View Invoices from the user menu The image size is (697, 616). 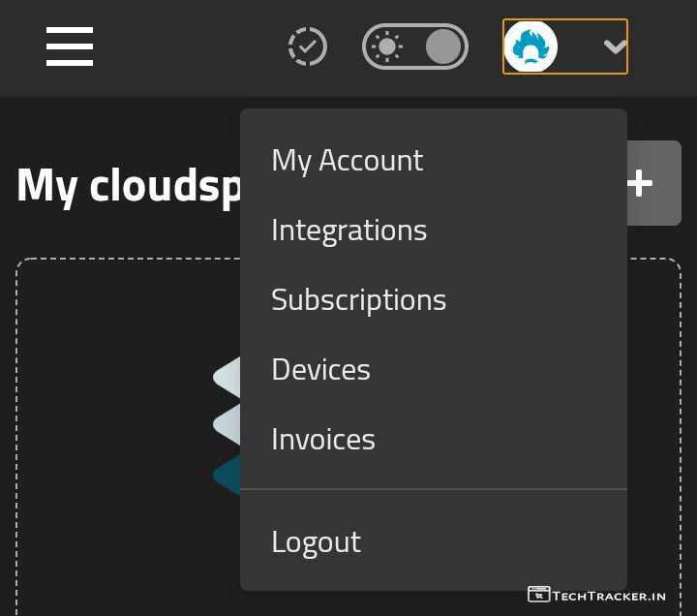tap(322, 439)
